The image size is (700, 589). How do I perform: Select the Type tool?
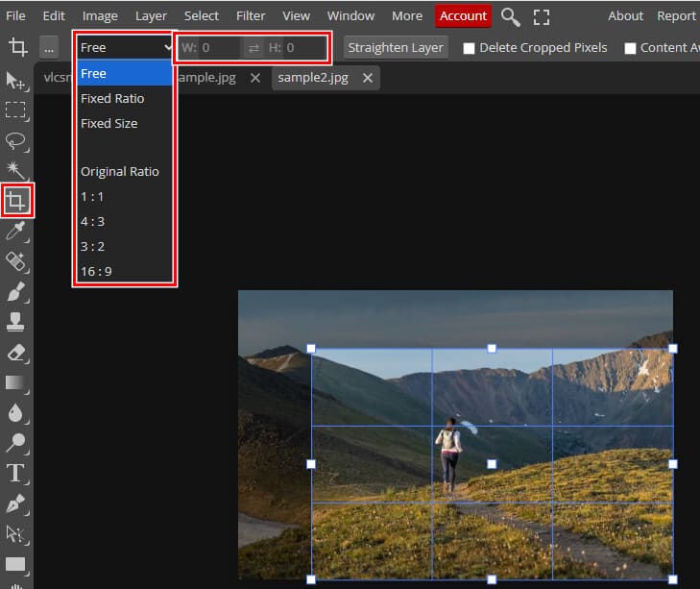pos(16,474)
